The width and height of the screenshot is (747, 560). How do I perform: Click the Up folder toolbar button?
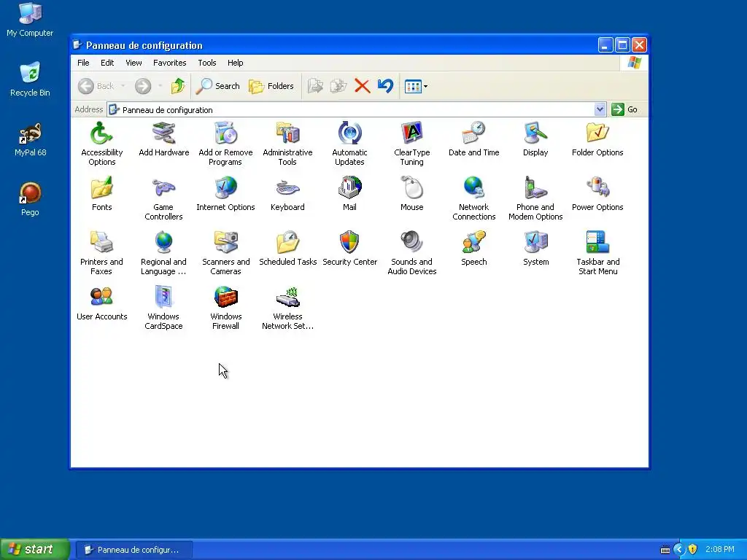178,86
